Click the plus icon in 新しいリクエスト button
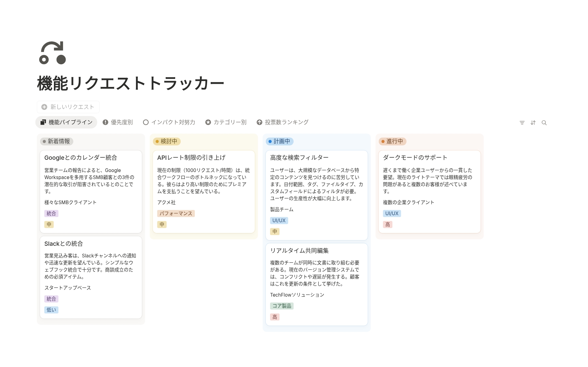This screenshot has width=588, height=367. click(x=44, y=107)
